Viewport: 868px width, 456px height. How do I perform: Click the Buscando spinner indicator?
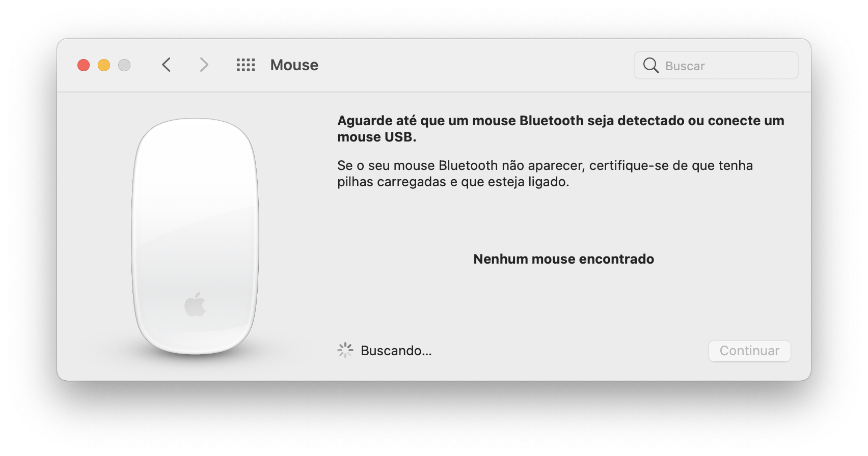pos(345,350)
